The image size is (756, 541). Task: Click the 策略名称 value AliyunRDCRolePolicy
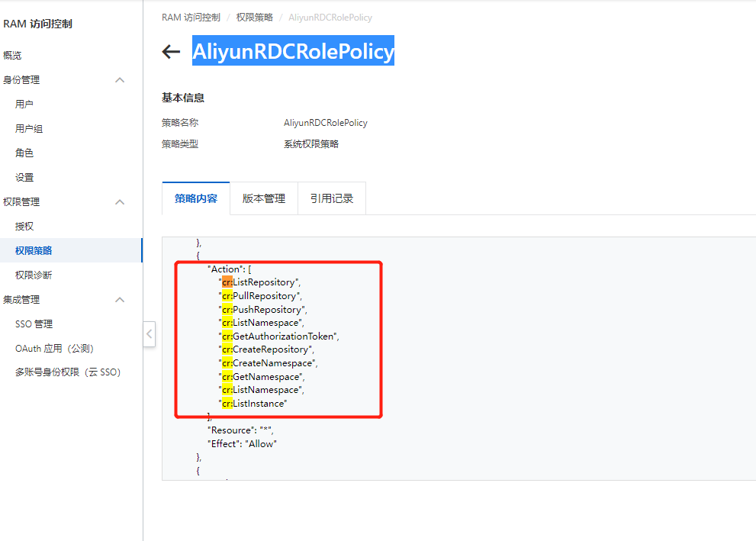(x=326, y=123)
